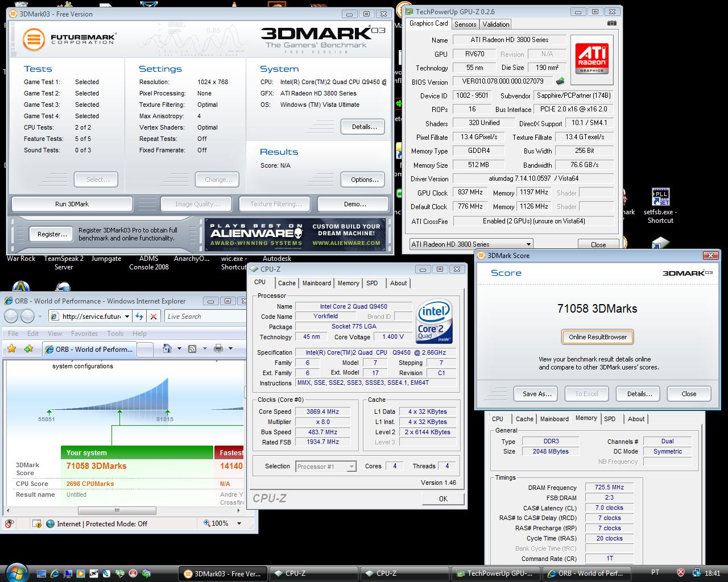Click the Register... button in 3DMark03

[x=52, y=234]
